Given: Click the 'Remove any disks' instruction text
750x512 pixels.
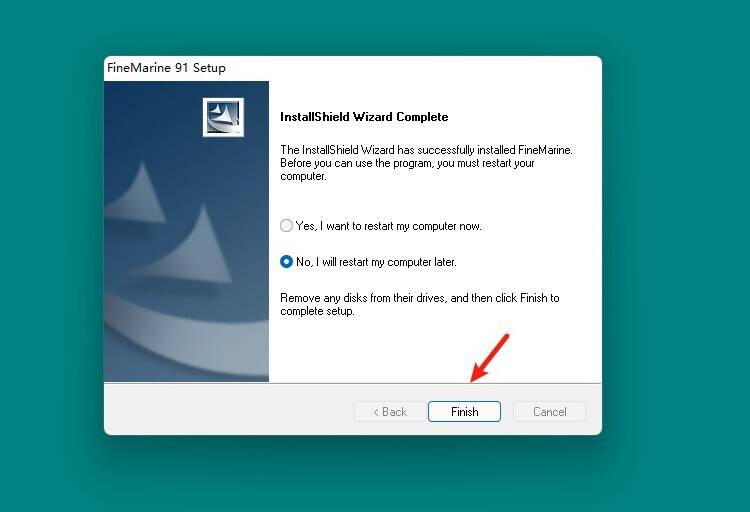Looking at the screenshot, I should click(420, 304).
